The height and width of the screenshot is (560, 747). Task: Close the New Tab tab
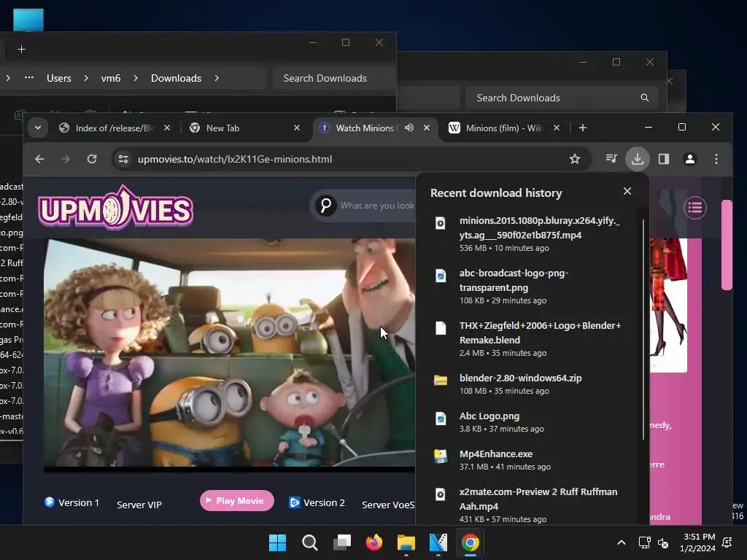click(x=297, y=128)
